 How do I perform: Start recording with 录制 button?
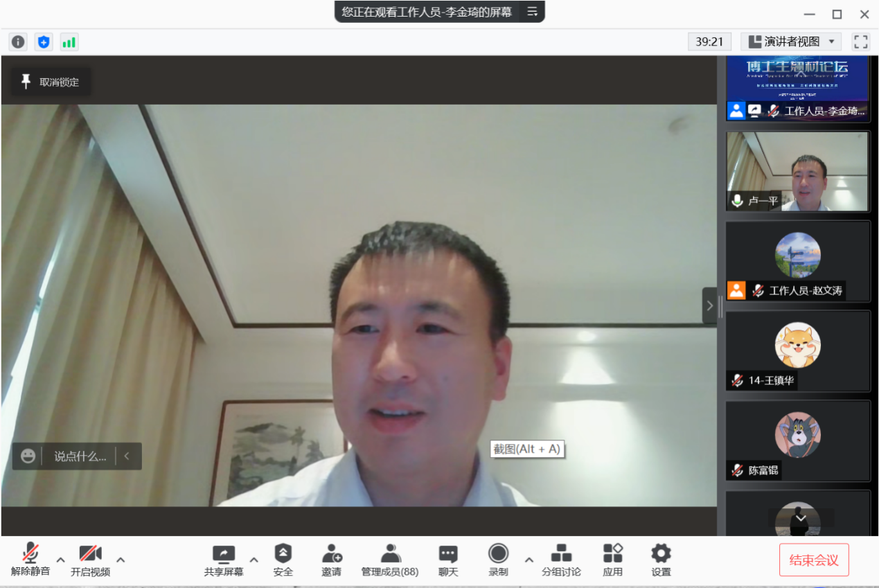click(498, 560)
